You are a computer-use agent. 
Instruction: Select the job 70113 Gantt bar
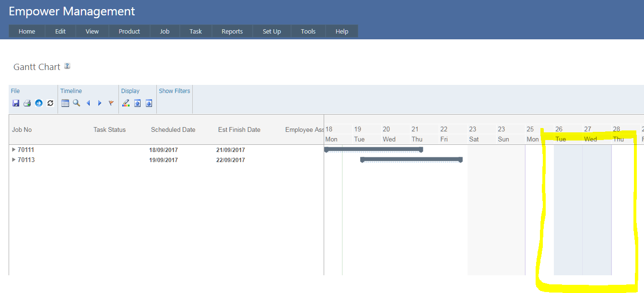[411, 159]
